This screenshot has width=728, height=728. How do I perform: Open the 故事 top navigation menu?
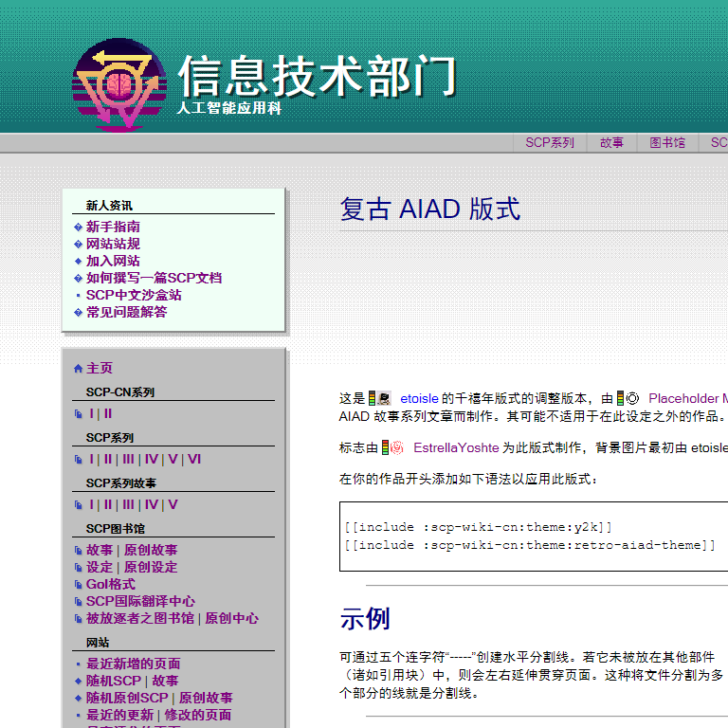click(x=611, y=143)
